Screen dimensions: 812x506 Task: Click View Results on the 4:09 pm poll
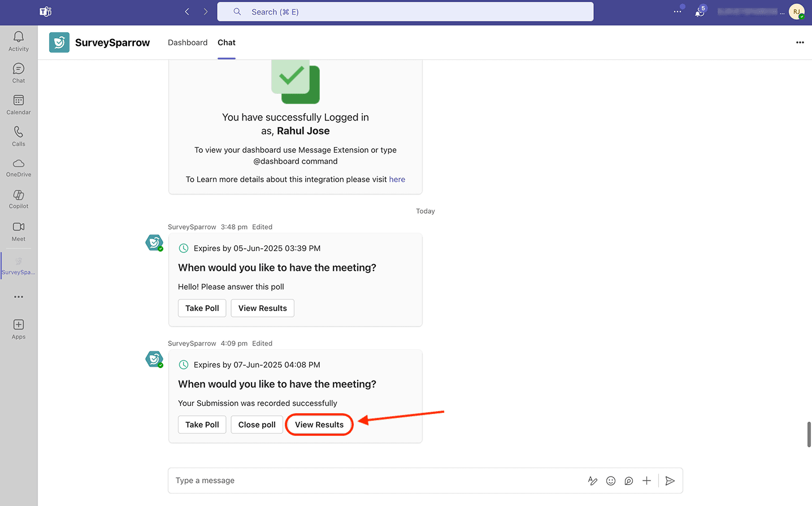[x=319, y=425]
